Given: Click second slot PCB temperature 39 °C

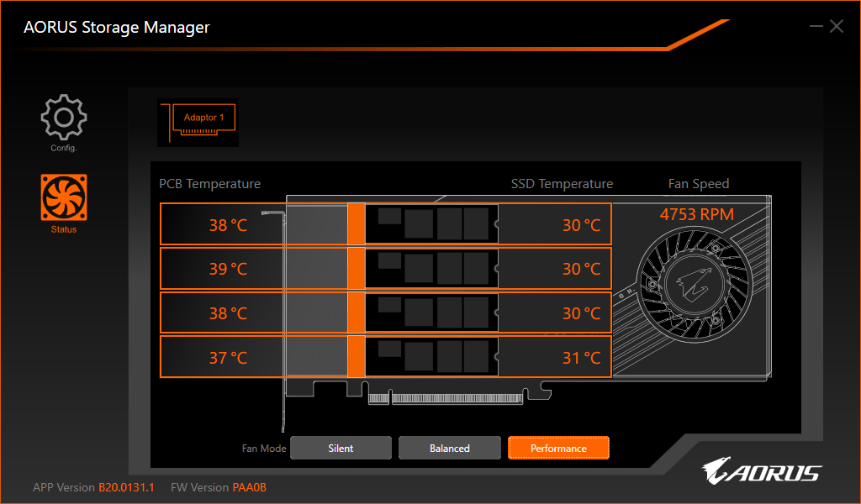Looking at the screenshot, I should [228, 269].
